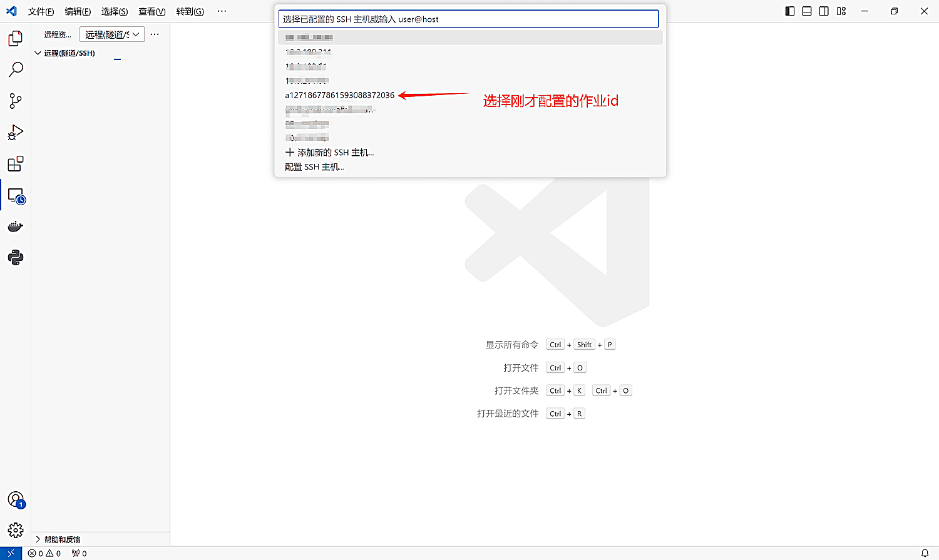Toggle primary side bar layout icon
Screen dimensions: 939x560
pyautogui.click(x=790, y=11)
